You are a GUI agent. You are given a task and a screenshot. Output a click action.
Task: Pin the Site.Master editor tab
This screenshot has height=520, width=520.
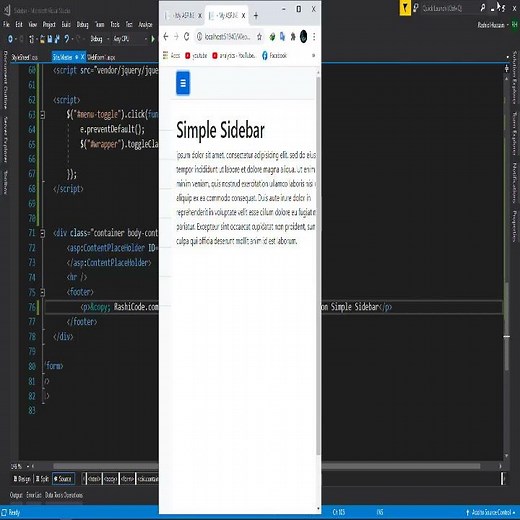[77, 57]
